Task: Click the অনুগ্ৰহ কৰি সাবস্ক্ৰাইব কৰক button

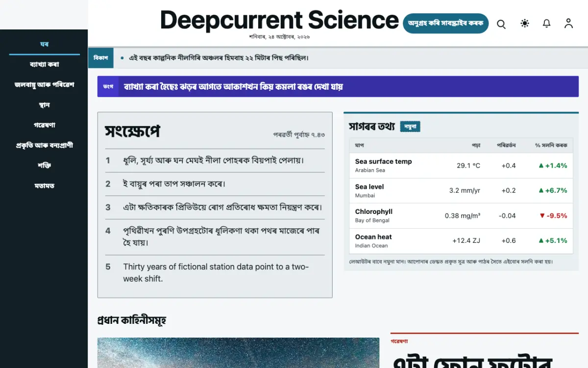Action: pos(445,23)
